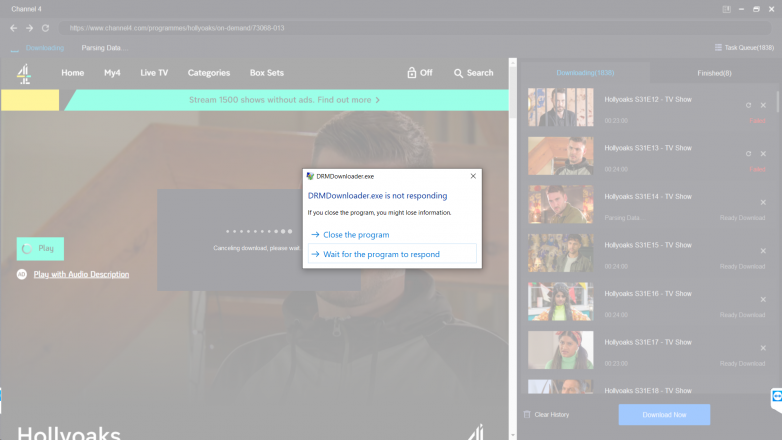Open the Task Queue(1838) list

[x=744, y=47]
